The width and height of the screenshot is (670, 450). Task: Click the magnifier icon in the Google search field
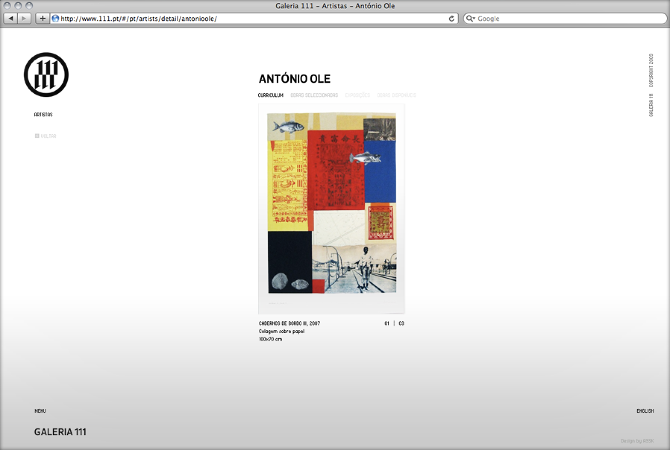click(x=471, y=18)
